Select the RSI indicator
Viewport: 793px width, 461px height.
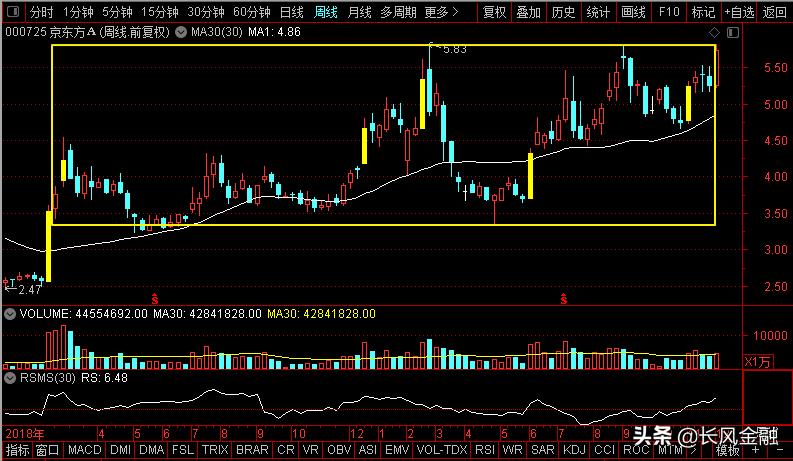[x=485, y=449]
